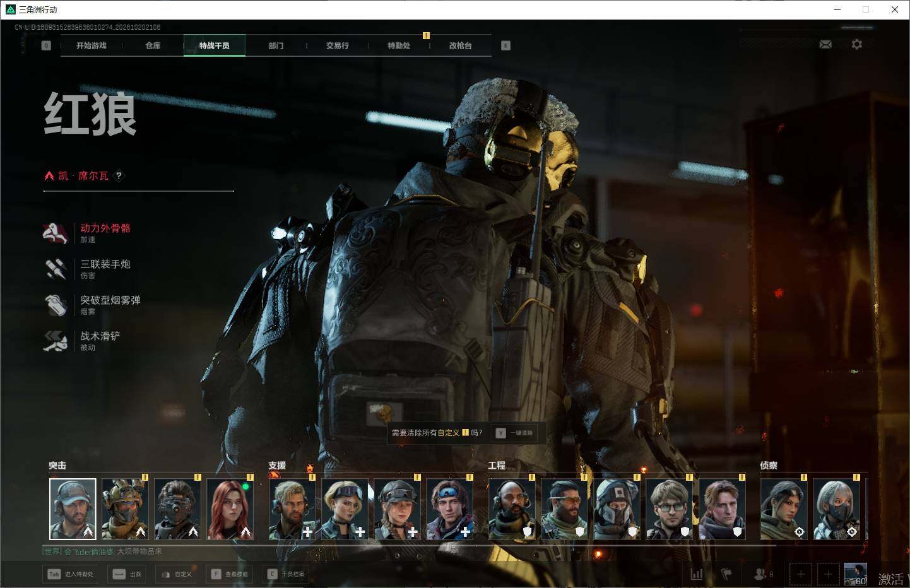This screenshot has height=588, width=910.
Task: Select the hooded face-mask engineer operator
Action: coord(617,509)
